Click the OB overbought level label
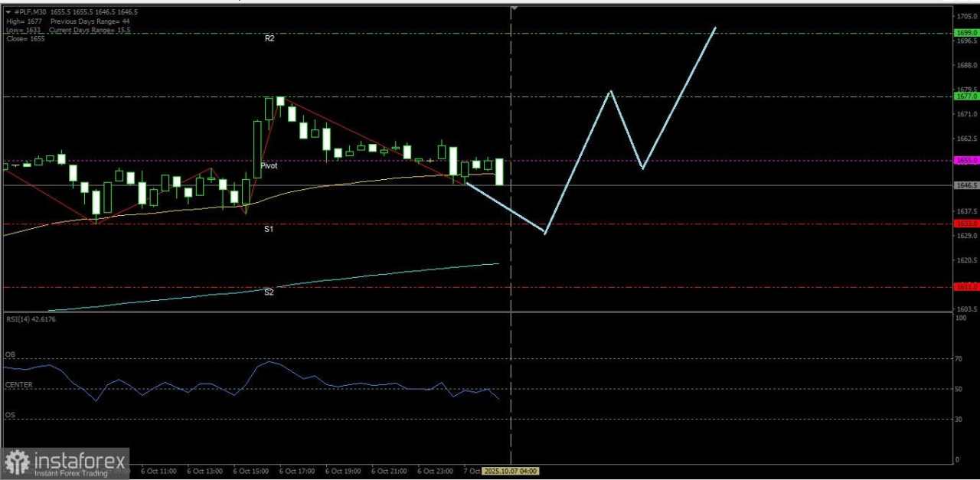980x480 pixels. (x=10, y=354)
